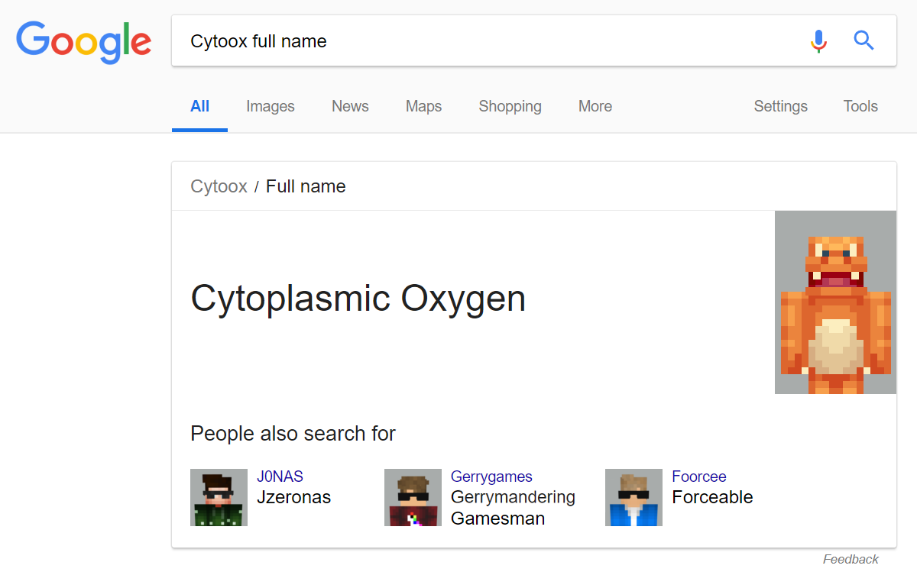This screenshot has height=588, width=917.
Task: Open the J0NAS avatar thumbnail
Action: 219,497
